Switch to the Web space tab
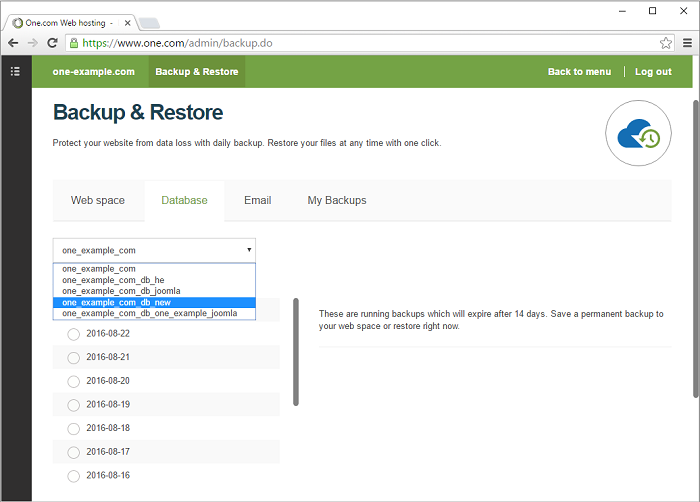Viewport: 700px width, 502px height. click(98, 201)
